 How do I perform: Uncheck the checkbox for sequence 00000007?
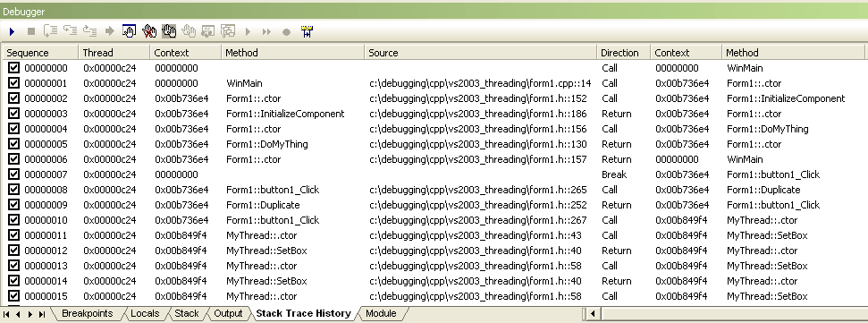click(13, 174)
